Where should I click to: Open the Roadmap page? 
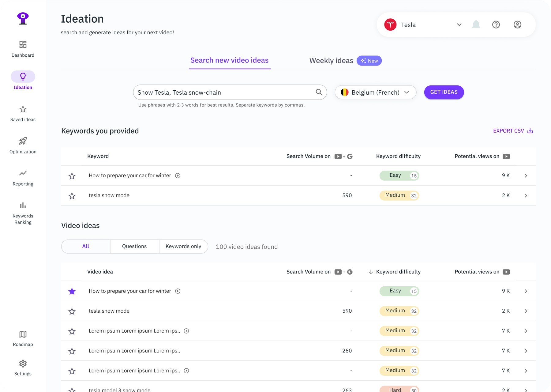[x=23, y=338]
